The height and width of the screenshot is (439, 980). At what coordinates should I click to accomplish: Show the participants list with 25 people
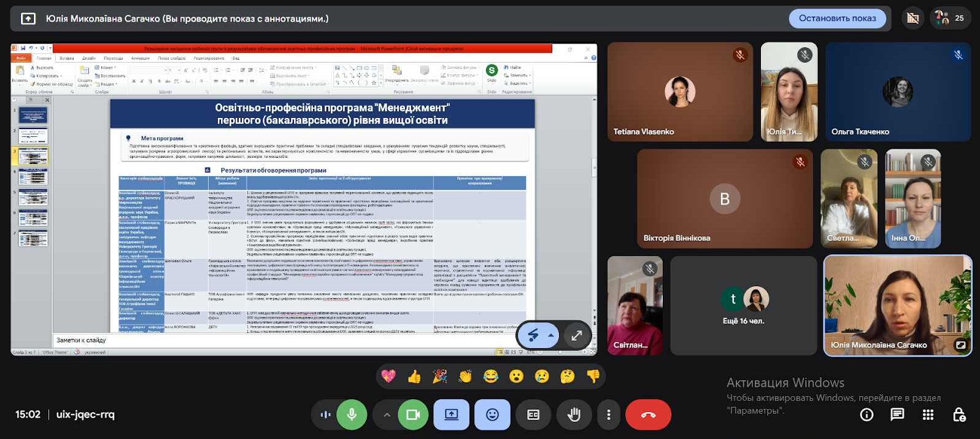click(950, 18)
